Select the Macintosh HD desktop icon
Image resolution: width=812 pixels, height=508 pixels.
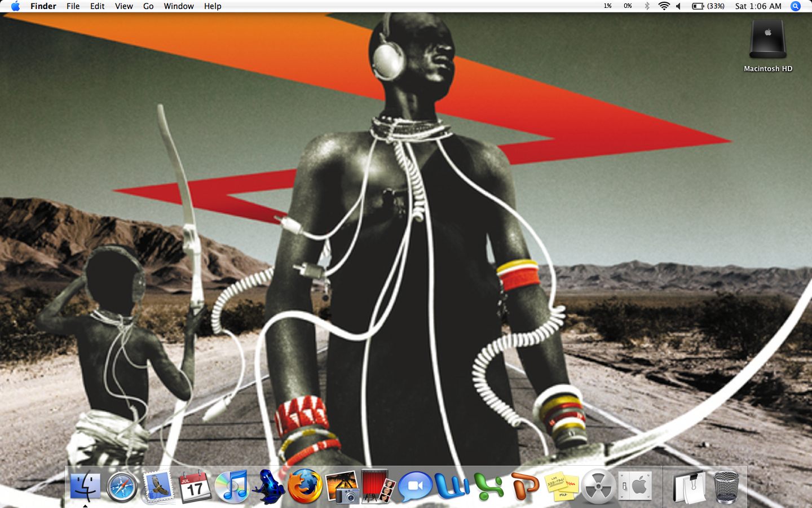coord(767,39)
